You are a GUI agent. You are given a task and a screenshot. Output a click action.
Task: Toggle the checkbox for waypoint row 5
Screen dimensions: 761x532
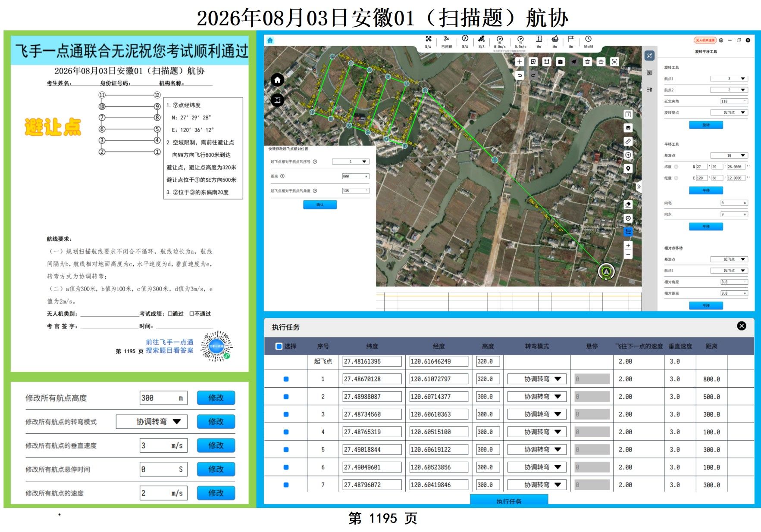pos(286,450)
